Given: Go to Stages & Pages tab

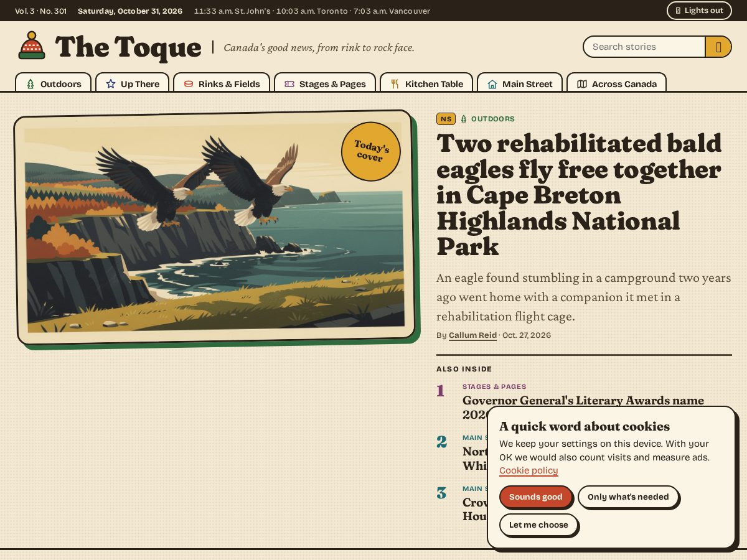Looking at the screenshot, I should (325, 83).
